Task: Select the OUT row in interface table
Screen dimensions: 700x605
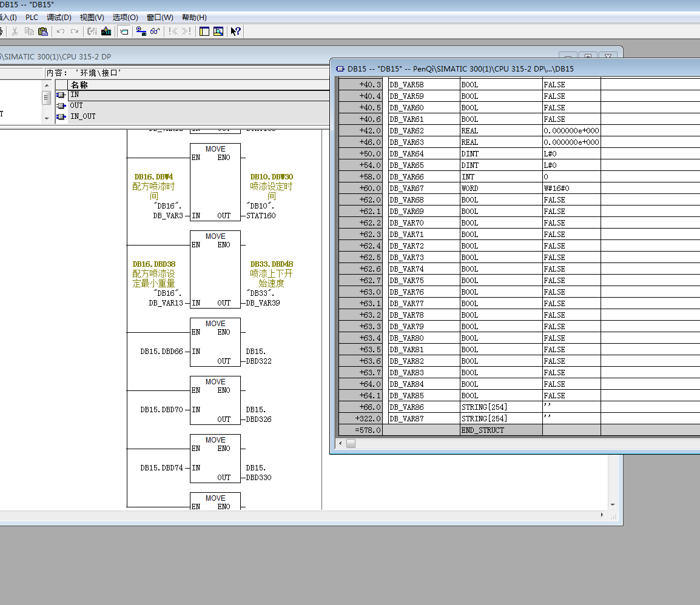Action: pyautogui.click(x=199, y=105)
